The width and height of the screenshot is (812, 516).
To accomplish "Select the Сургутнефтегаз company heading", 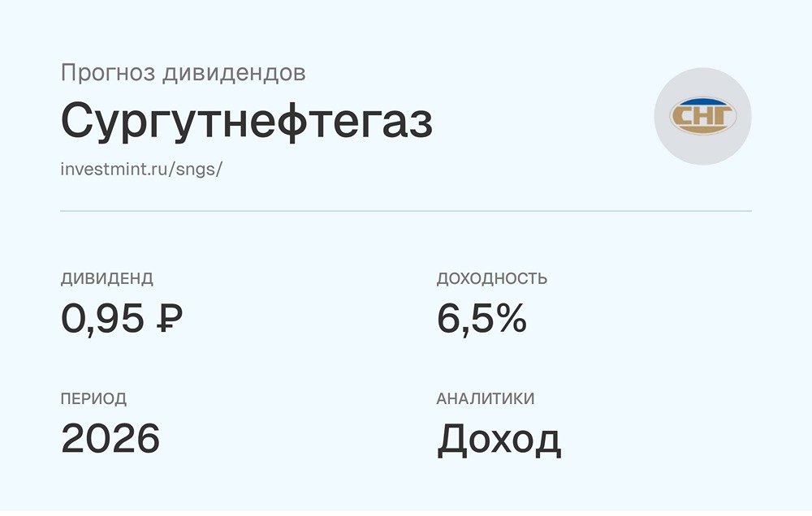I will 247,123.
